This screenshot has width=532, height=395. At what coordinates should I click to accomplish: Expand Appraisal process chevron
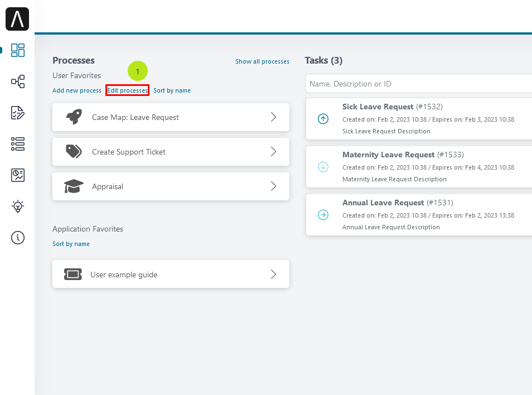click(x=273, y=186)
